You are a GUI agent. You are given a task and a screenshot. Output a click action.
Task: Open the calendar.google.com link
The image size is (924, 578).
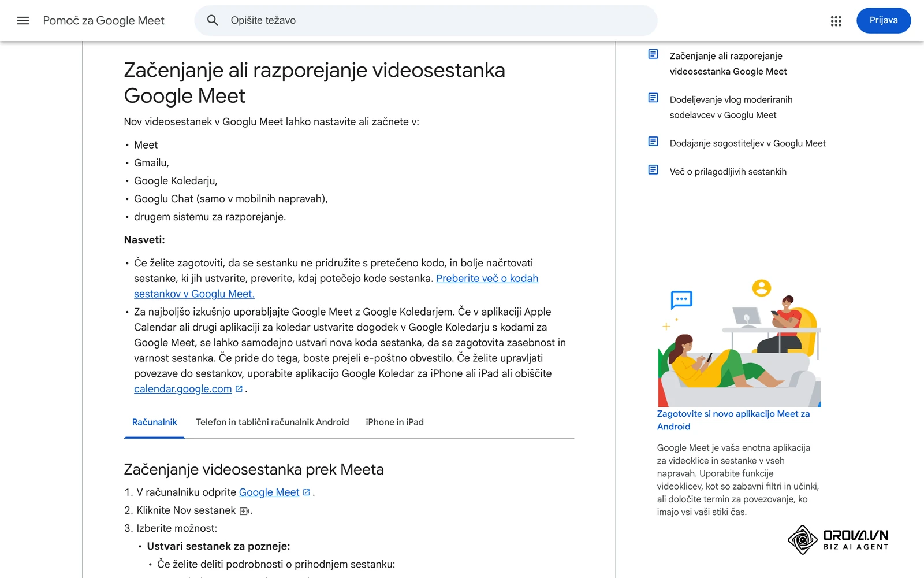[x=182, y=389]
